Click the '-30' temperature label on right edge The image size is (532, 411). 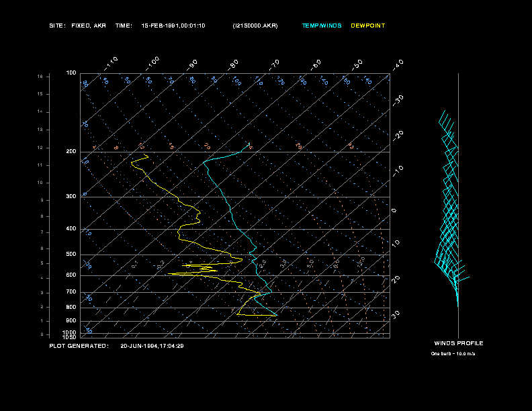click(398, 101)
